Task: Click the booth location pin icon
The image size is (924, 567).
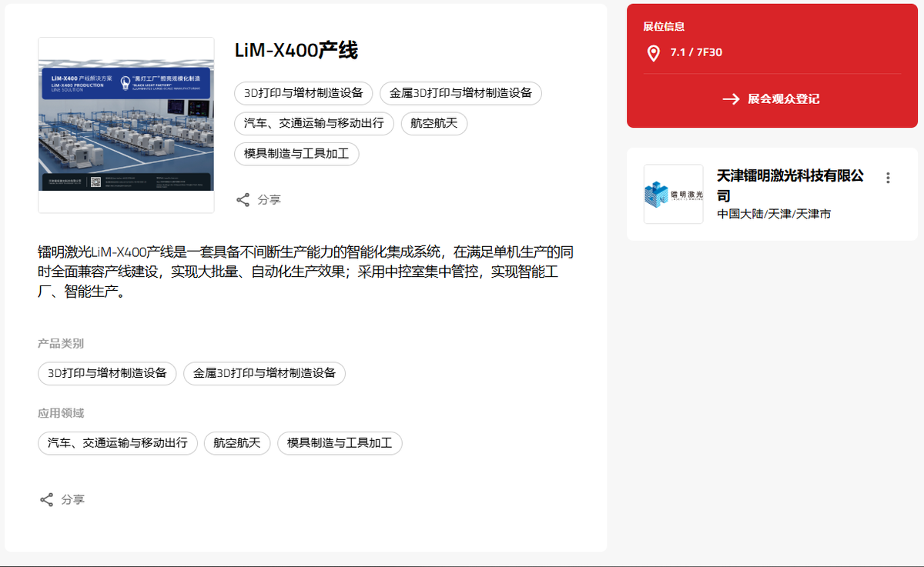Action: (653, 53)
